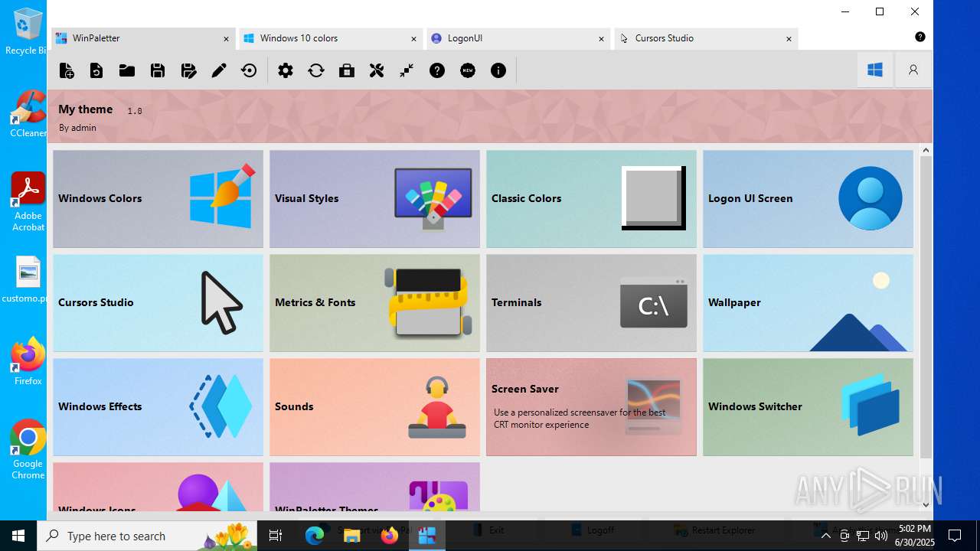
Task: Open the notification center
Action: coord(955,536)
